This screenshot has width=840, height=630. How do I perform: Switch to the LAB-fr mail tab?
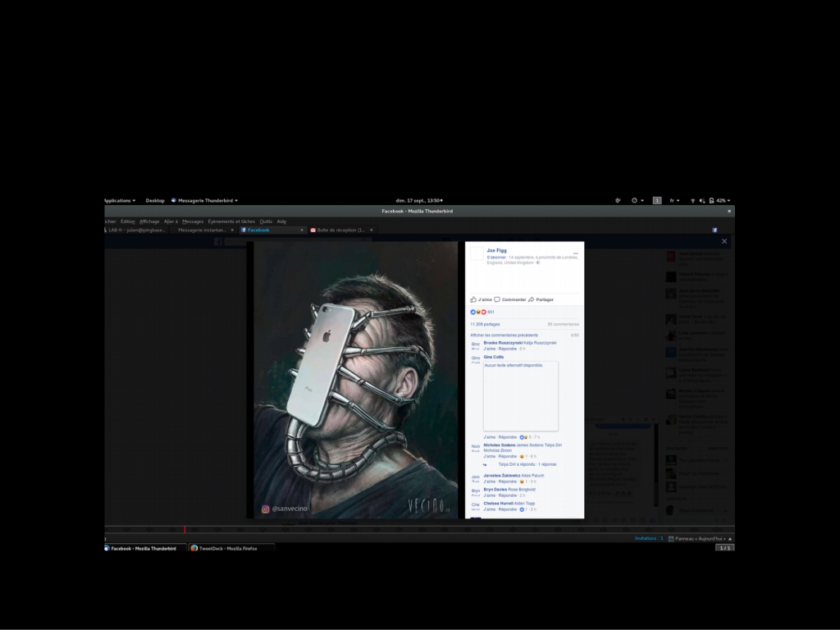point(137,230)
